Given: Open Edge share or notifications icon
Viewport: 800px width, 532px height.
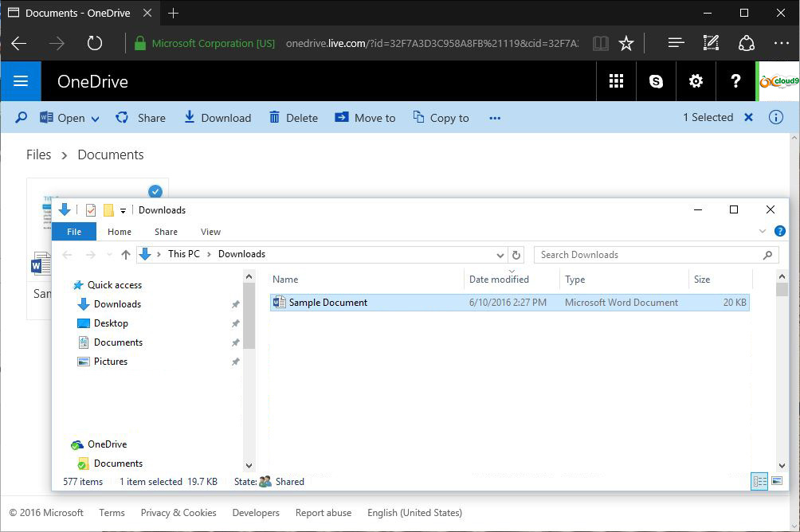Looking at the screenshot, I should (747, 43).
